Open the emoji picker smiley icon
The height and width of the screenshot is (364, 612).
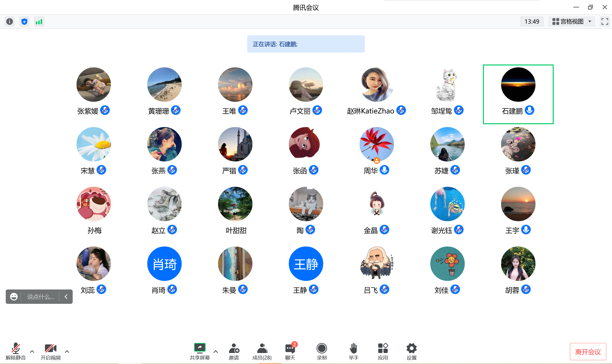coord(14,297)
